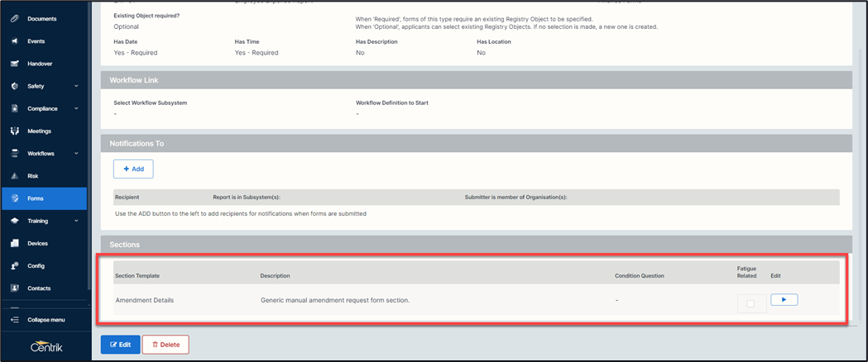This screenshot has height=362, width=868.
Task: Click the 'Existing Object required?' label
Action: click(146, 16)
